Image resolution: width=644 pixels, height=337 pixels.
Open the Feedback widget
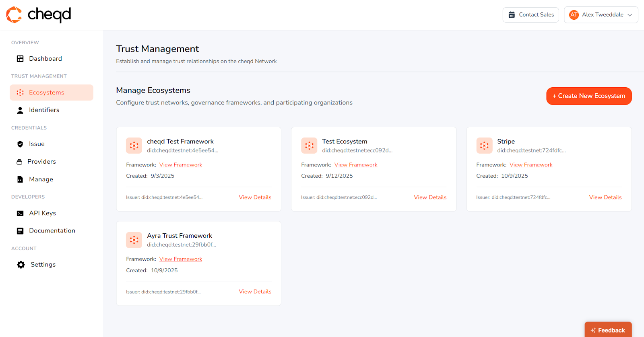pos(608,330)
